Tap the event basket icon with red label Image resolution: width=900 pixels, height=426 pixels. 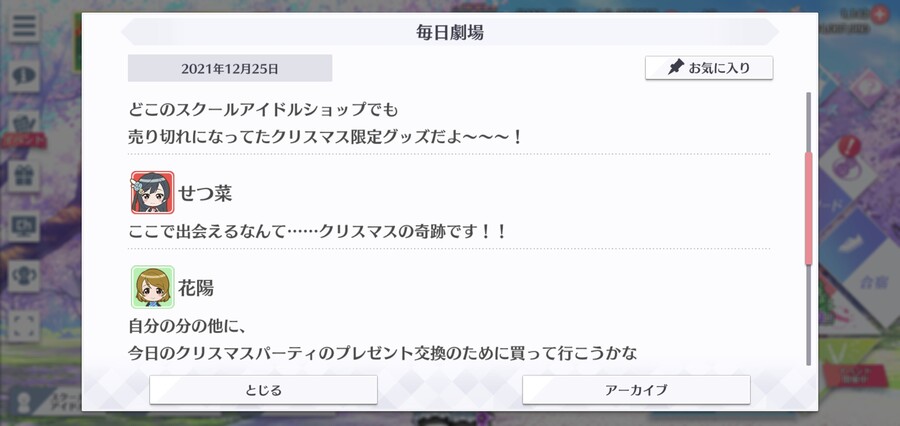(24, 129)
